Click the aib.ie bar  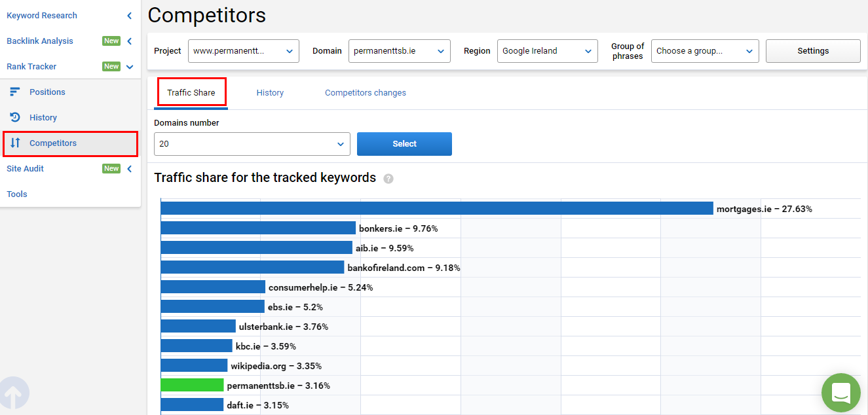tap(256, 247)
